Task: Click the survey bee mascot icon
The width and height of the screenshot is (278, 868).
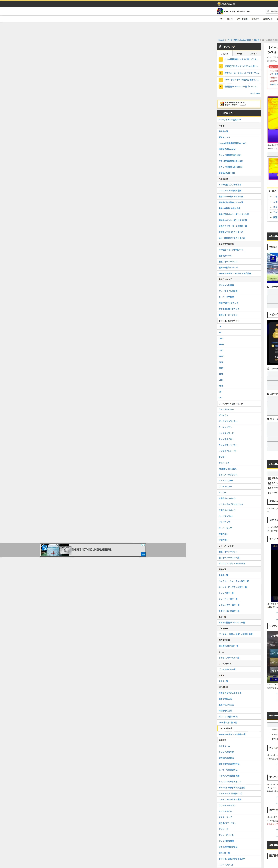Action: tap(221, 104)
